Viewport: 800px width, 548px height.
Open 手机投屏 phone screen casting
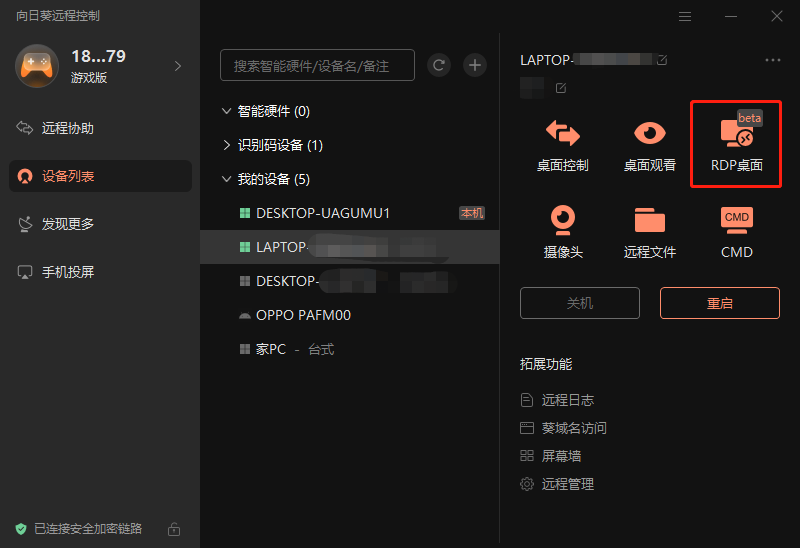[101, 272]
